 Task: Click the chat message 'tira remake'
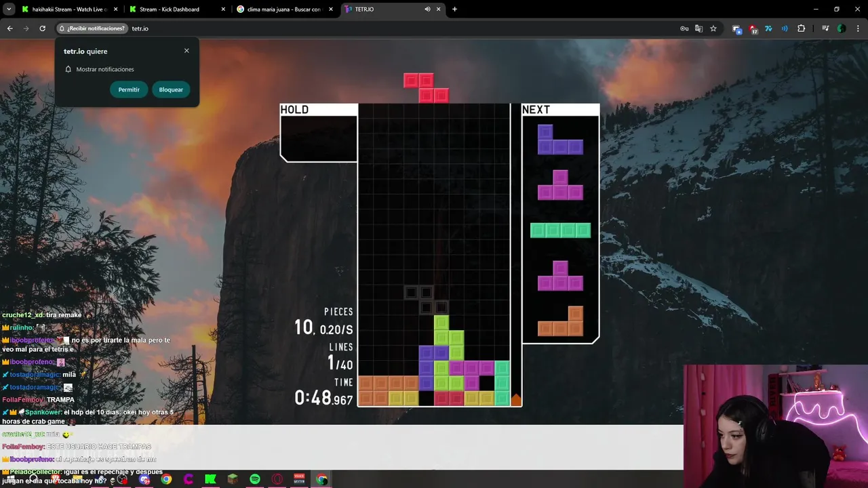tap(64, 315)
